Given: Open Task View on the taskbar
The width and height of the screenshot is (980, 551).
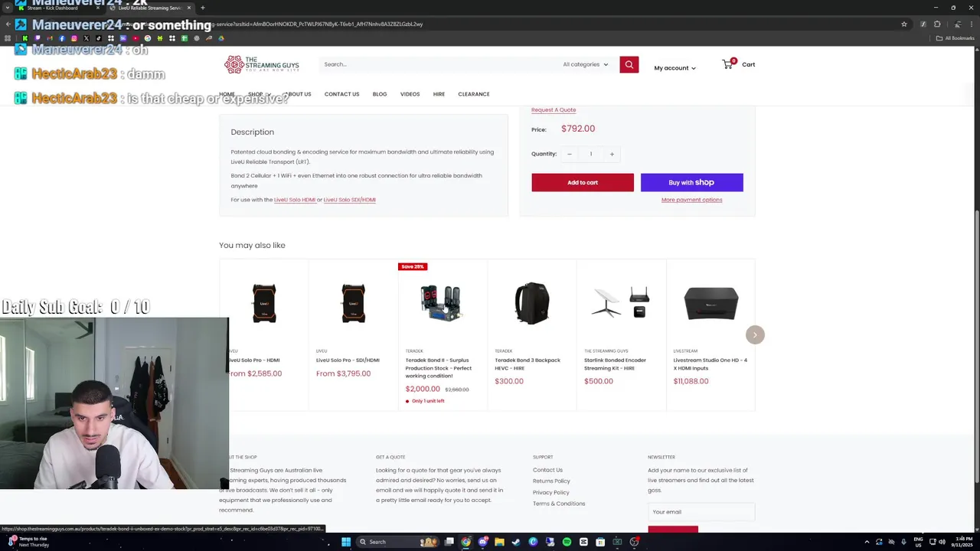Looking at the screenshot, I should [449, 542].
